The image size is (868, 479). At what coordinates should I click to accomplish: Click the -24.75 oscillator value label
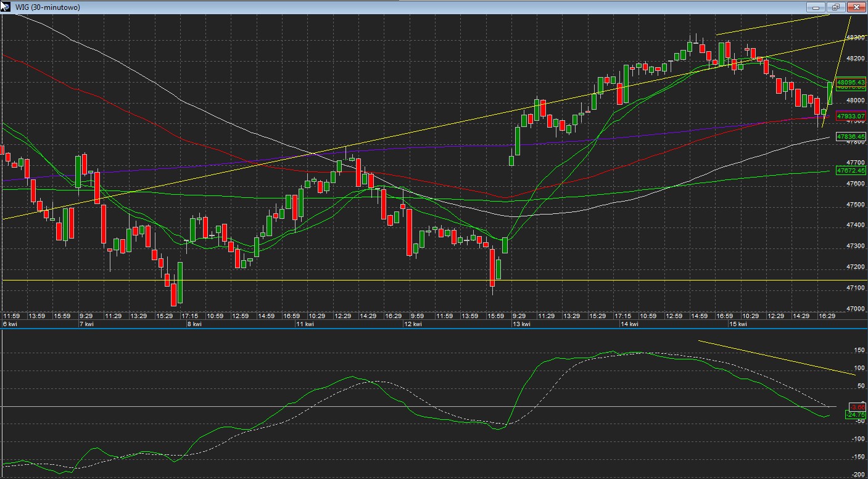point(856,415)
